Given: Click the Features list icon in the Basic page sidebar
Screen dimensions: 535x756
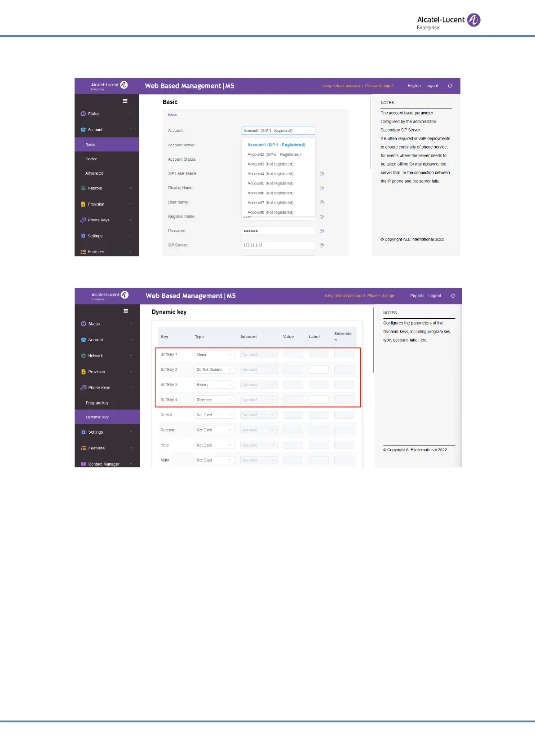Looking at the screenshot, I should pyautogui.click(x=83, y=252).
